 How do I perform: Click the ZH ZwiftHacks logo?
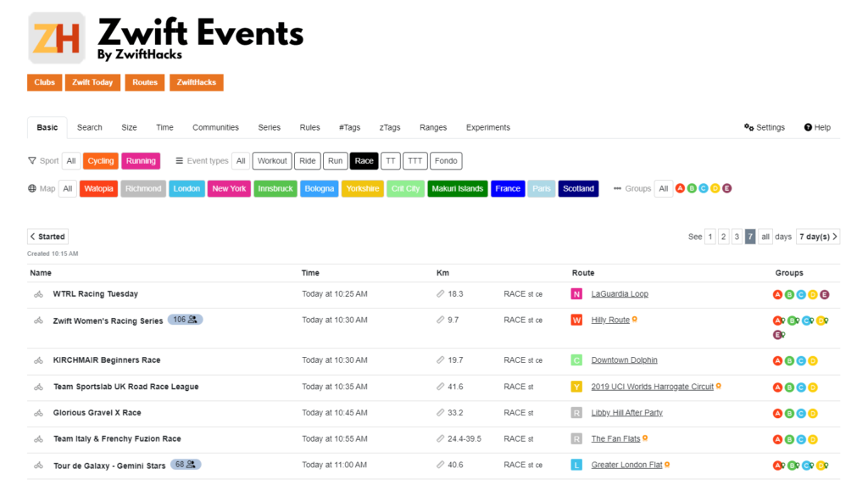click(57, 37)
